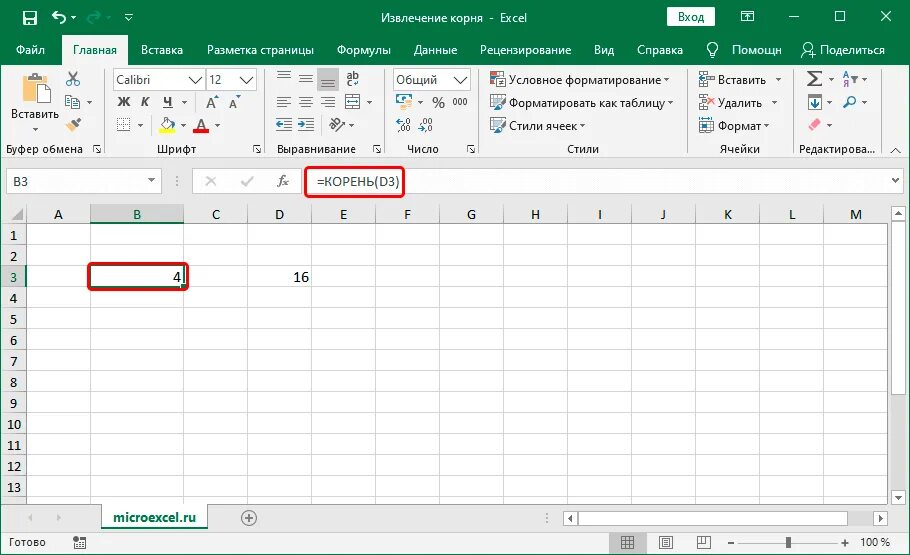Open Условное форматирование menu
This screenshot has height=555, width=910.
[579, 80]
